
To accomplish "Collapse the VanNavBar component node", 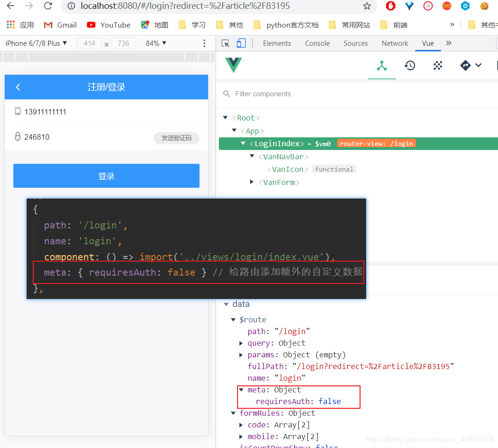I will (252, 156).
